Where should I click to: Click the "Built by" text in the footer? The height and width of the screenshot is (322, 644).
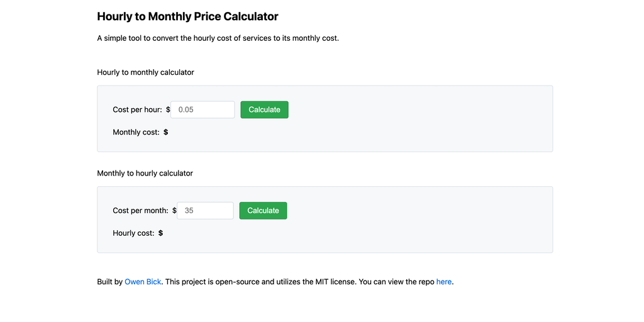(109, 282)
